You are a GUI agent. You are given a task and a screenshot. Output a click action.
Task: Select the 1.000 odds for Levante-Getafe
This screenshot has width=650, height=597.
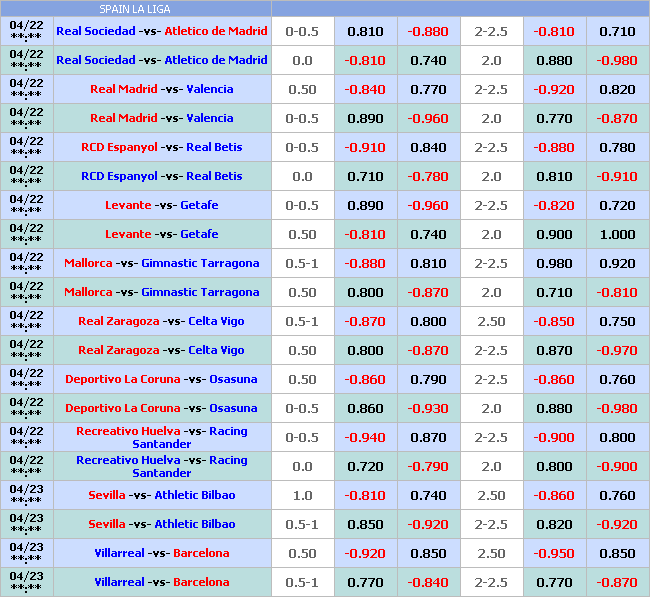coord(617,234)
